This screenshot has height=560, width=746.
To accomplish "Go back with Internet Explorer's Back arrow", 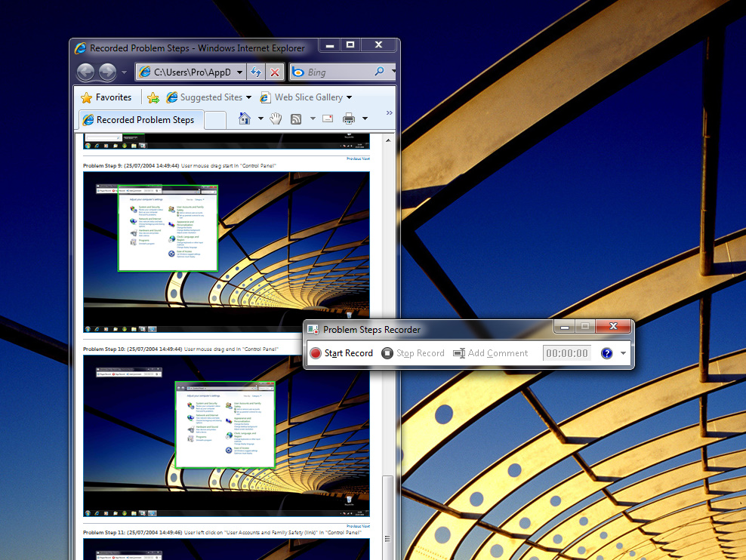I will tap(85, 72).
